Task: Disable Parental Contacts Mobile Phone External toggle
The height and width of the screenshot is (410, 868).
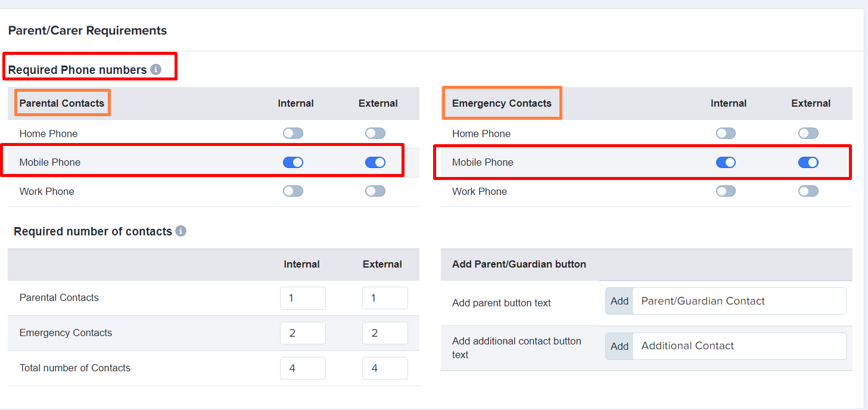Action: [375, 162]
